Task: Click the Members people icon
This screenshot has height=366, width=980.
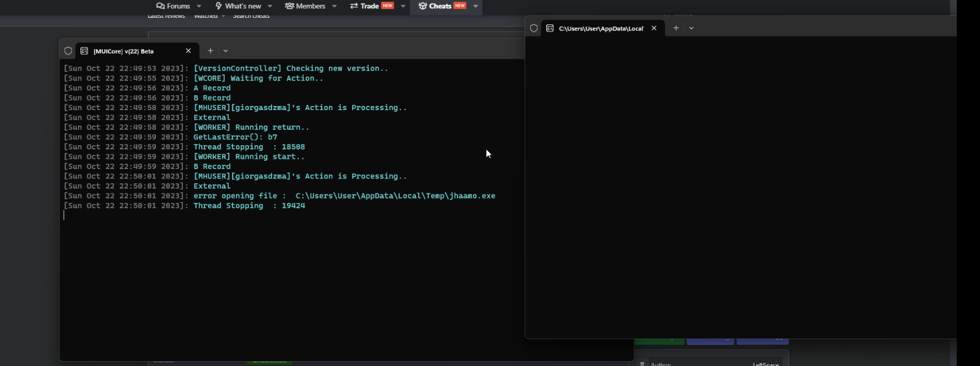Action: pos(290,6)
